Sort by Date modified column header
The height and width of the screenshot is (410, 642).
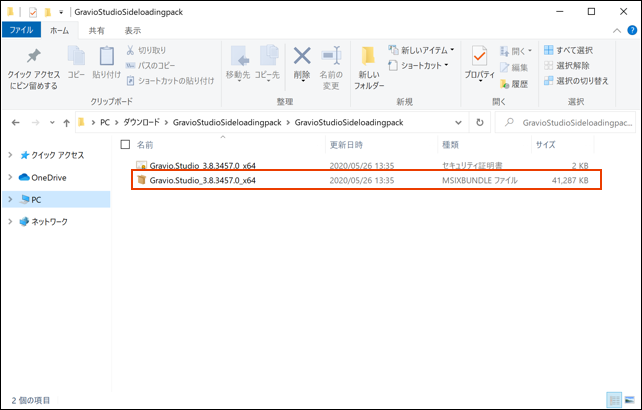click(x=346, y=145)
